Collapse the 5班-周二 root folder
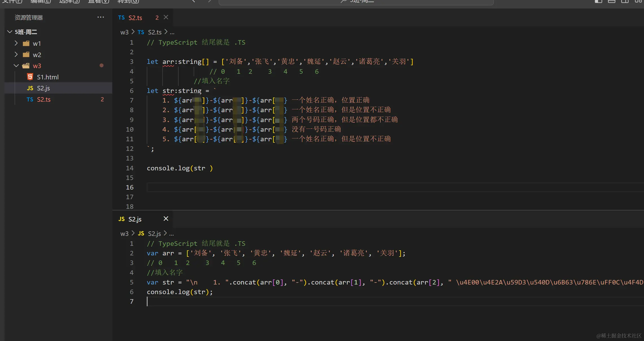 (x=10, y=32)
